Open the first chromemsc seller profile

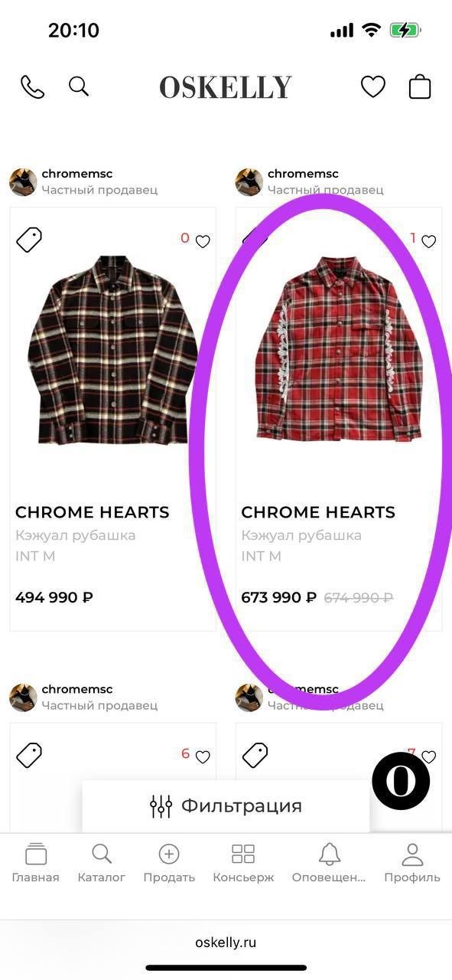(x=83, y=181)
